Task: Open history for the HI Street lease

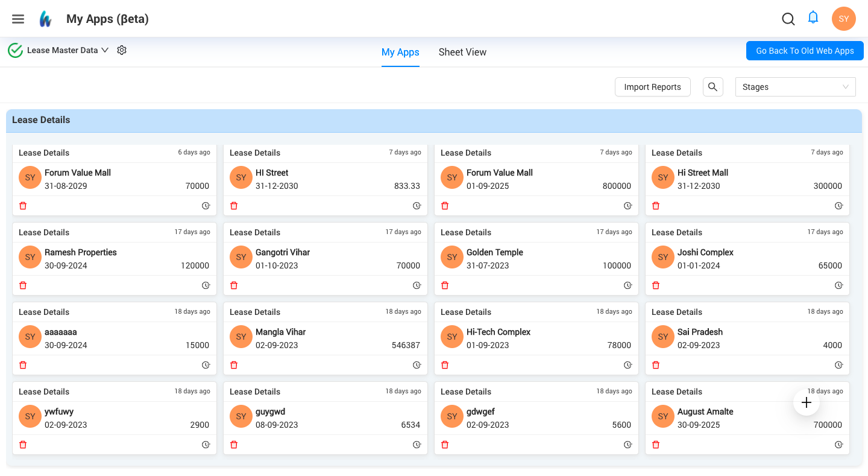Action: 417,206
